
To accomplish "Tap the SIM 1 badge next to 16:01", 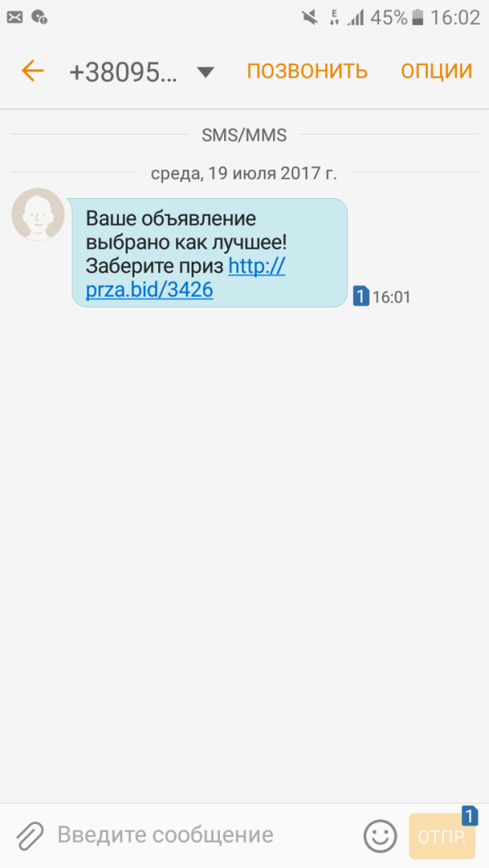I will pos(361,296).
